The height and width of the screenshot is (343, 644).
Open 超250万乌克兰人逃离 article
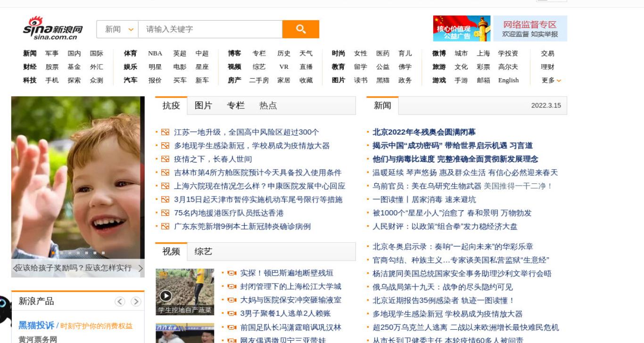coord(466,327)
